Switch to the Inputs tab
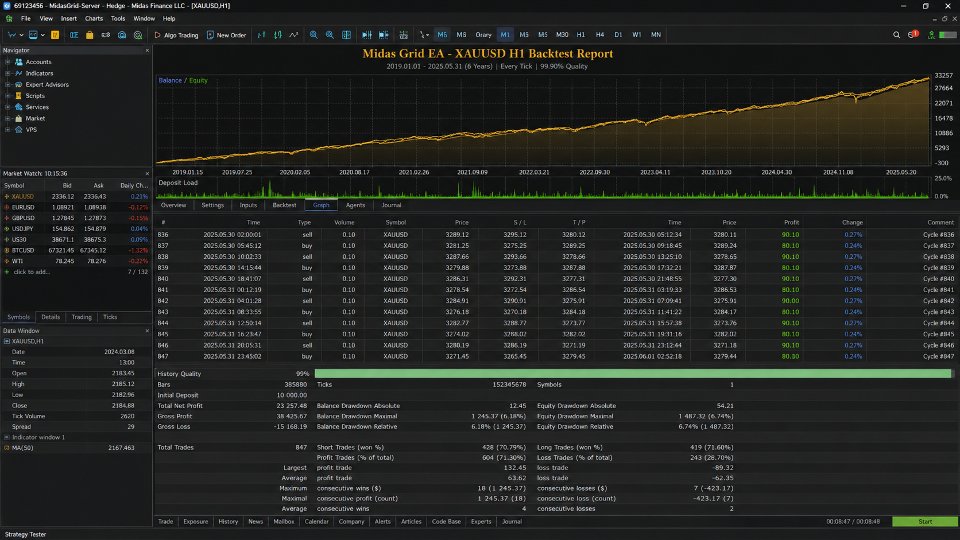This screenshot has height=540, width=960. (x=248, y=205)
